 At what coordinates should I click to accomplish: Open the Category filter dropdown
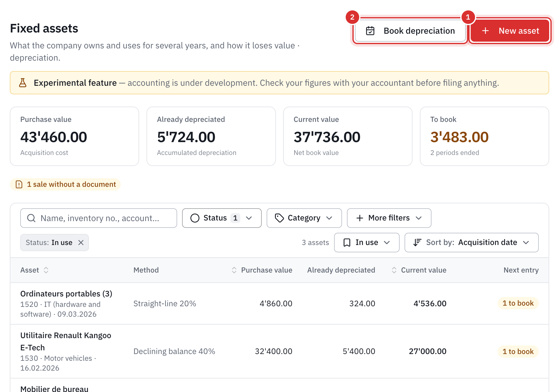(304, 218)
